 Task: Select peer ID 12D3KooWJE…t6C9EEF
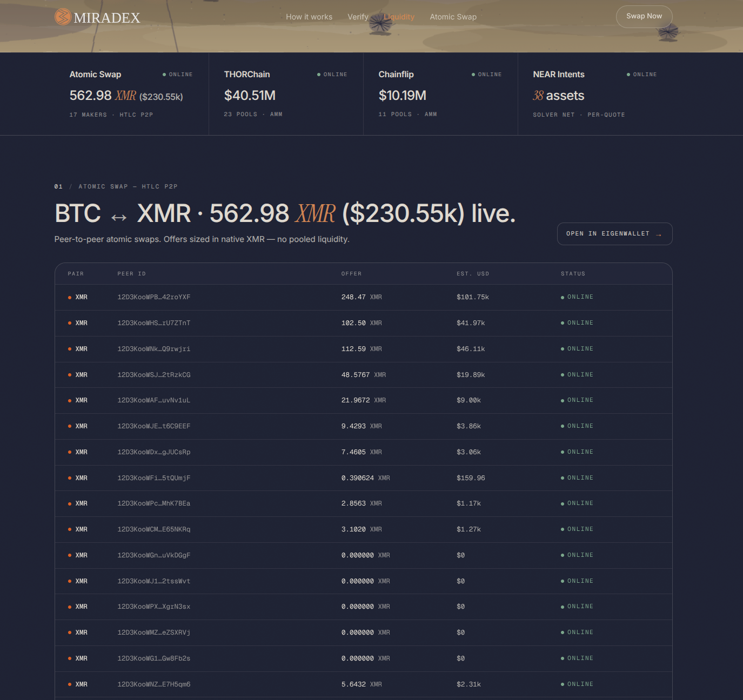click(154, 426)
